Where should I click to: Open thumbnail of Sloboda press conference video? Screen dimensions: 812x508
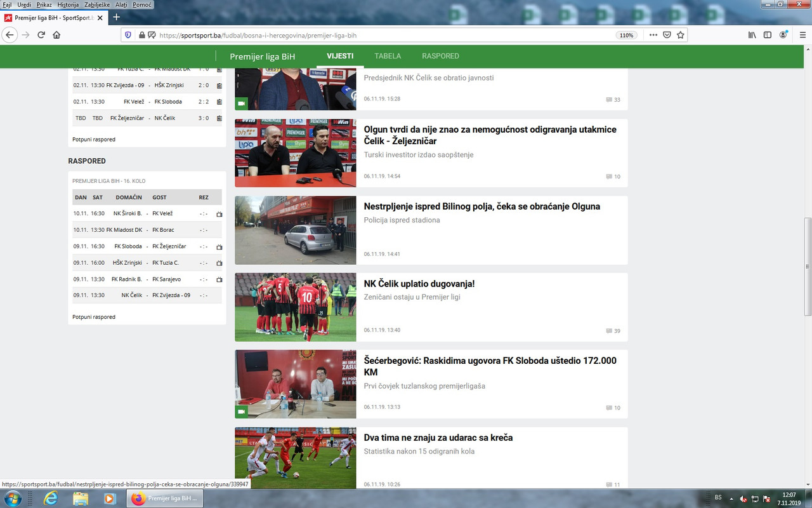(x=296, y=384)
